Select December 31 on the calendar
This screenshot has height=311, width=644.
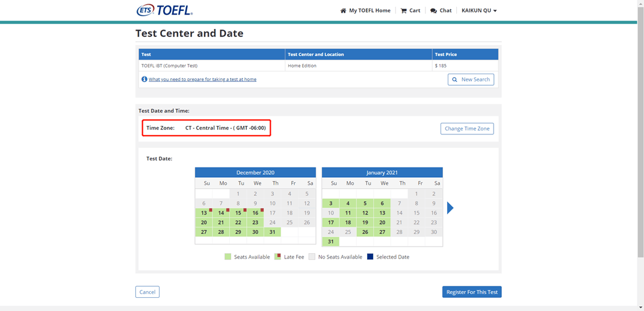272,232
